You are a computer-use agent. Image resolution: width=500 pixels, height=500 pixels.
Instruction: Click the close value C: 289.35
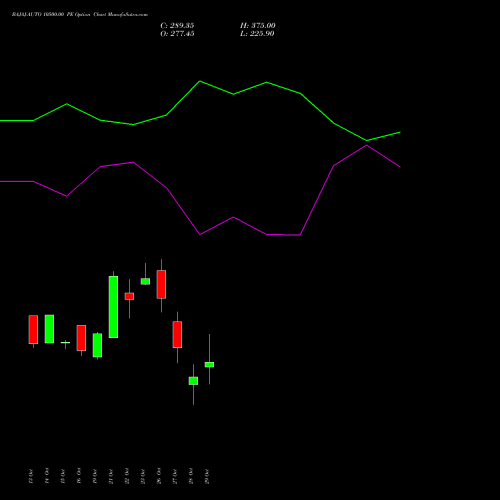177,26
